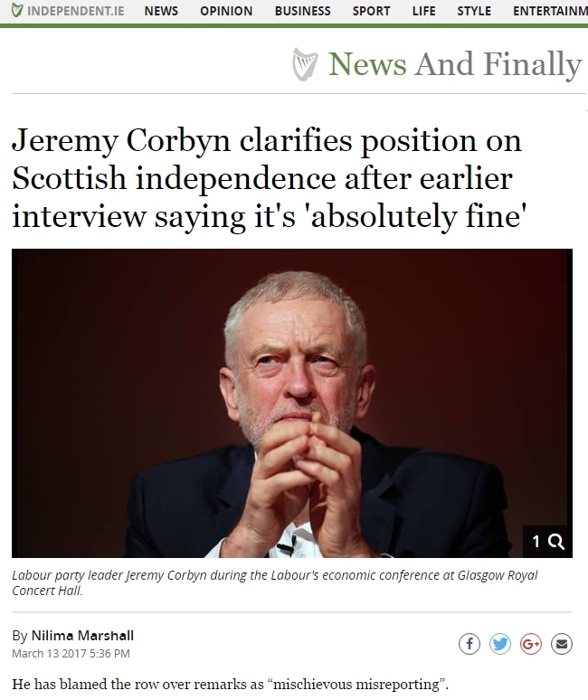The image size is (588, 700).
Task: Click the green News section heading link
Action: 367,64
